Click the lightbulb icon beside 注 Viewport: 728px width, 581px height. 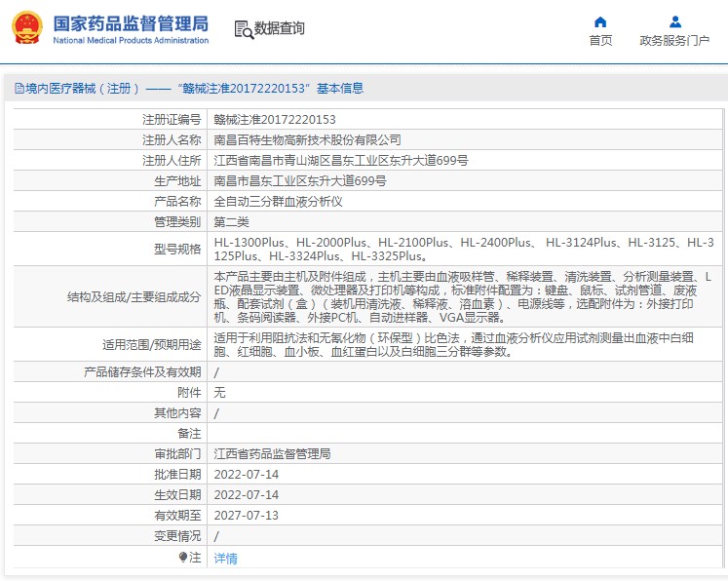click(183, 557)
